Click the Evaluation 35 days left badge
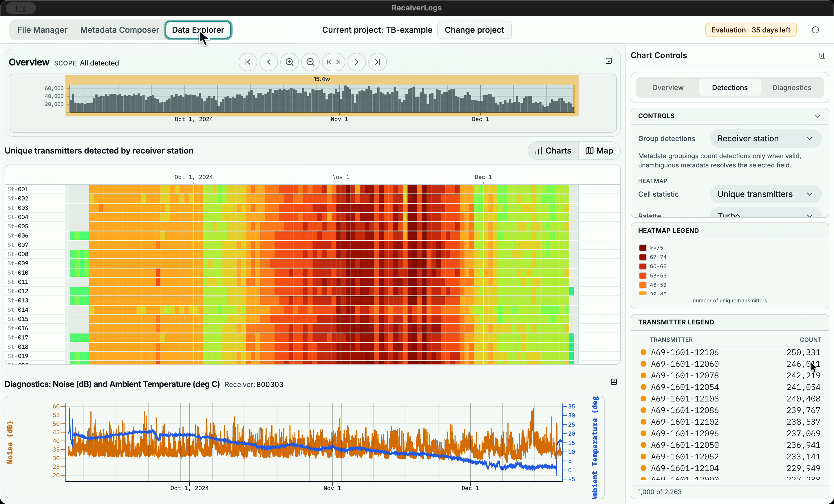This screenshot has height=504, width=834. (750, 30)
